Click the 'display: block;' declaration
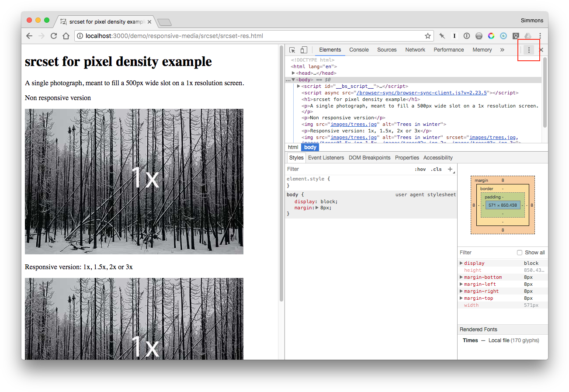This screenshot has width=569, height=392. (316, 201)
